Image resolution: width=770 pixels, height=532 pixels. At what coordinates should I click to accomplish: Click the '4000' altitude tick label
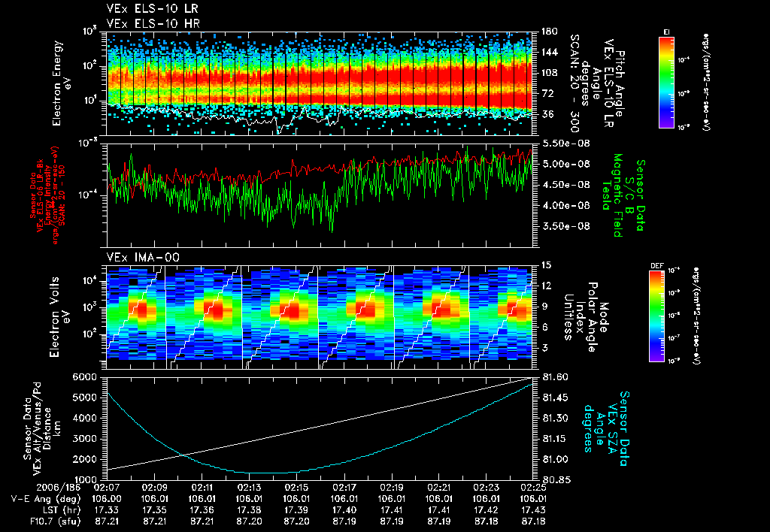(84, 418)
